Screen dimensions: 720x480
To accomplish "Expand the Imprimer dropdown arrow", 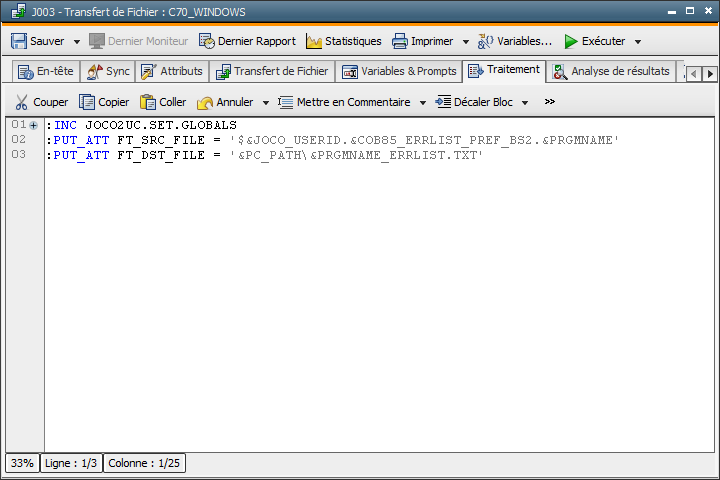I will 466,42.
